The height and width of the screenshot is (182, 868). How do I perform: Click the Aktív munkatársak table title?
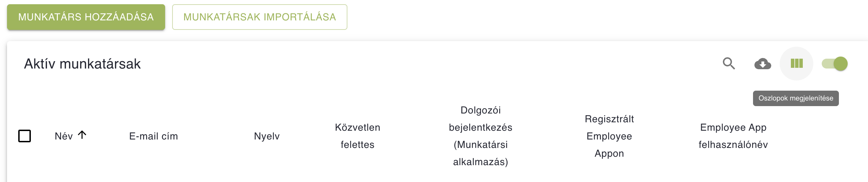pos(82,64)
